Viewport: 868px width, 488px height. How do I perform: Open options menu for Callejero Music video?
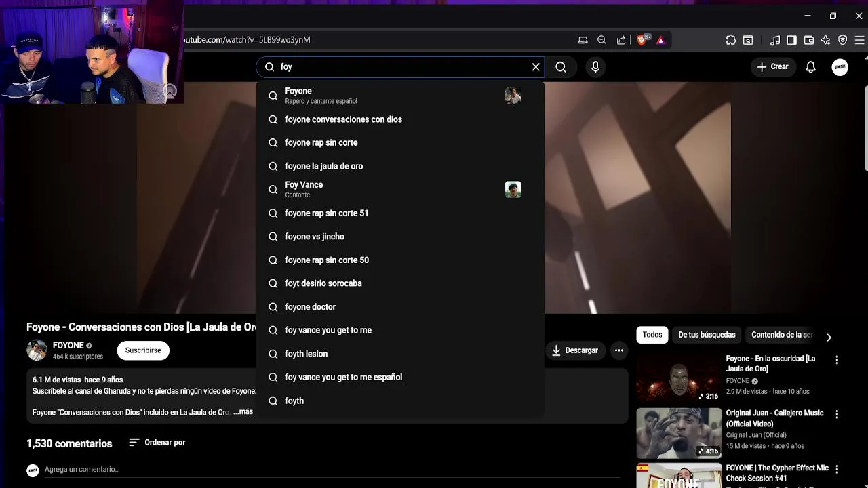point(837,414)
